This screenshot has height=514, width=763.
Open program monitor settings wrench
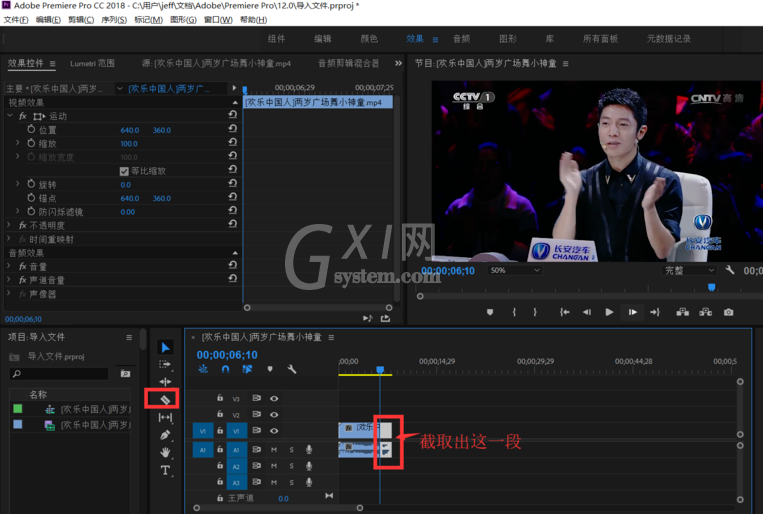(729, 270)
